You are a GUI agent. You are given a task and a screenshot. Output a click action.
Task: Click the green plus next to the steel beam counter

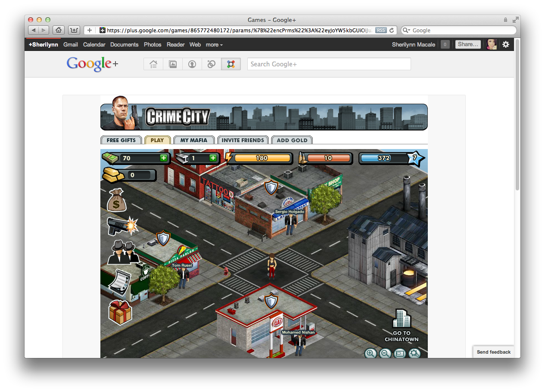pyautogui.click(x=213, y=158)
